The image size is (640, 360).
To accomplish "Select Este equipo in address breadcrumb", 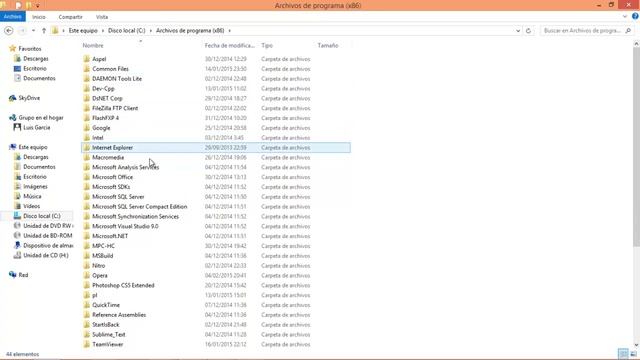I will pyautogui.click(x=83, y=31).
